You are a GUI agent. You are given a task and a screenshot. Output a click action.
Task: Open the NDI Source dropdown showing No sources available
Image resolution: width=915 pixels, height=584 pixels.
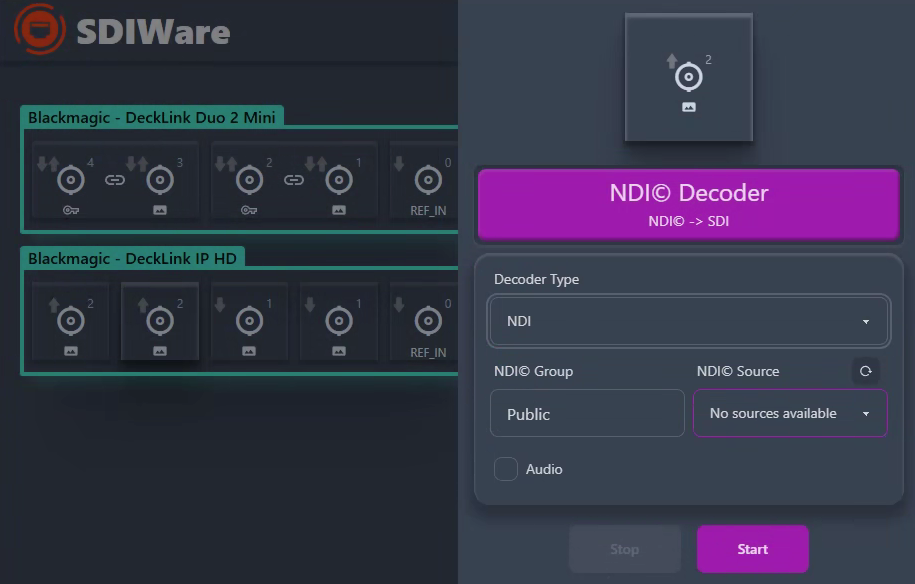click(x=789, y=413)
